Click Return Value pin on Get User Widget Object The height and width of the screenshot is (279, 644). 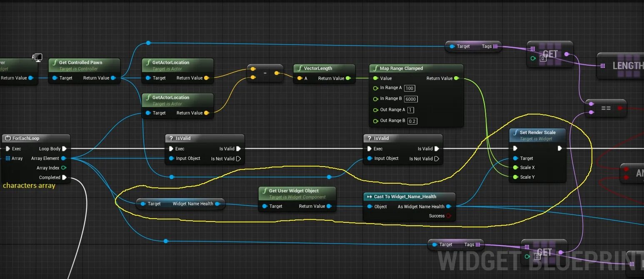click(x=329, y=206)
